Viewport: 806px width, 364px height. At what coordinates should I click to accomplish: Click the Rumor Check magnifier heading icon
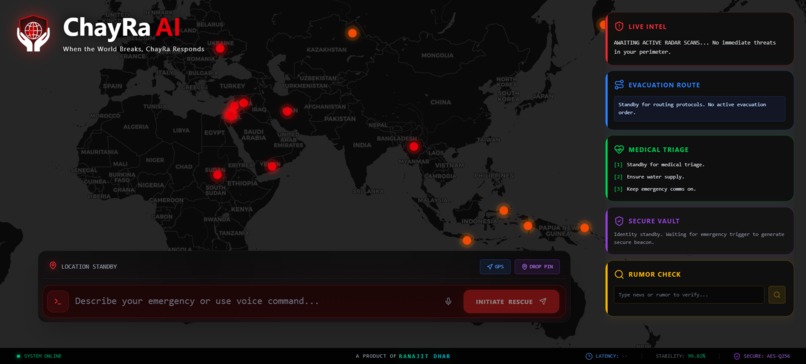(x=619, y=275)
